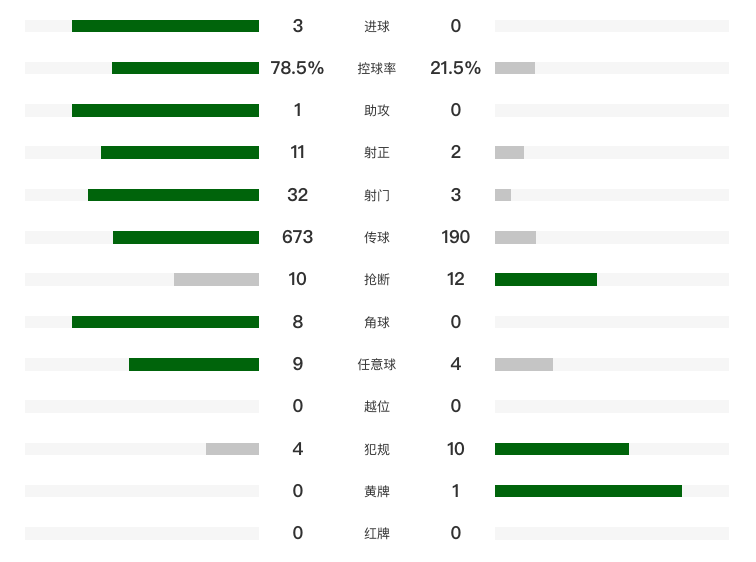Click the 越位 stat label
Image resolution: width=756 pixels, height=562 pixels.
[x=377, y=407]
